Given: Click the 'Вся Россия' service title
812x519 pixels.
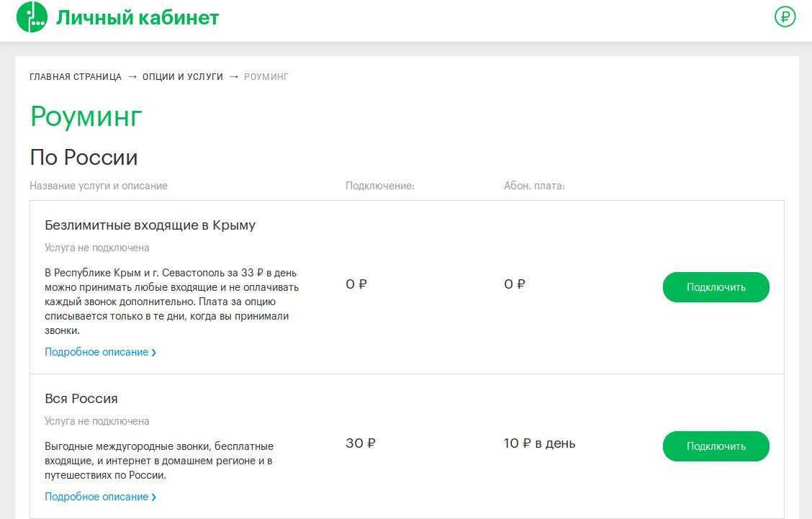Looking at the screenshot, I should (81, 398).
